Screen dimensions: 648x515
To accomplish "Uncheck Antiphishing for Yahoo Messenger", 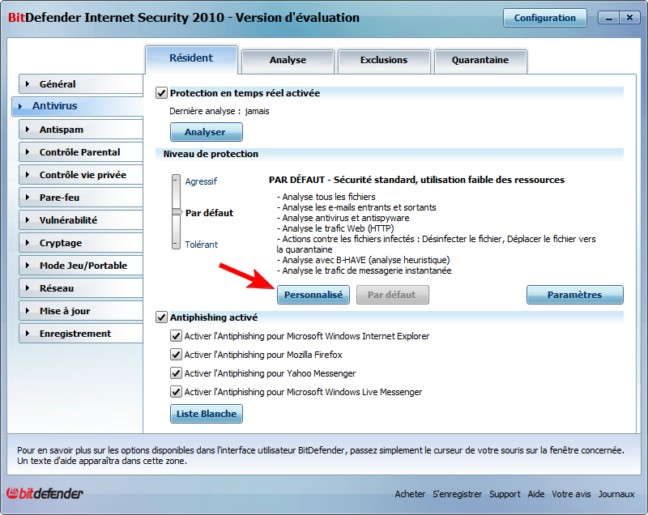I will [176, 373].
